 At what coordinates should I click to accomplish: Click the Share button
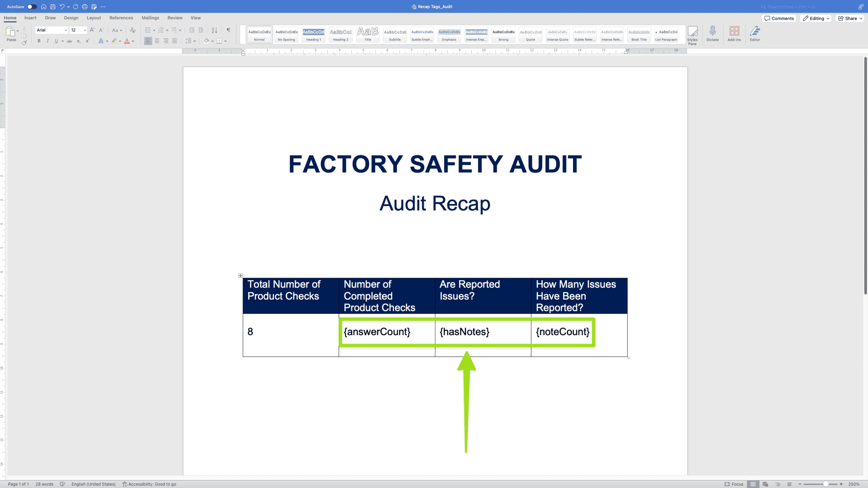[850, 18]
